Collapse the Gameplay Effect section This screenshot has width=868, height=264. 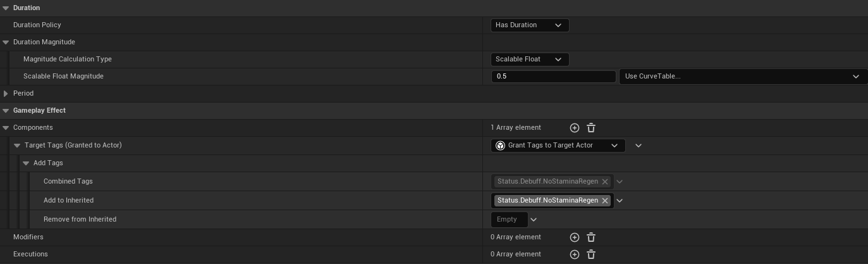tap(6, 111)
